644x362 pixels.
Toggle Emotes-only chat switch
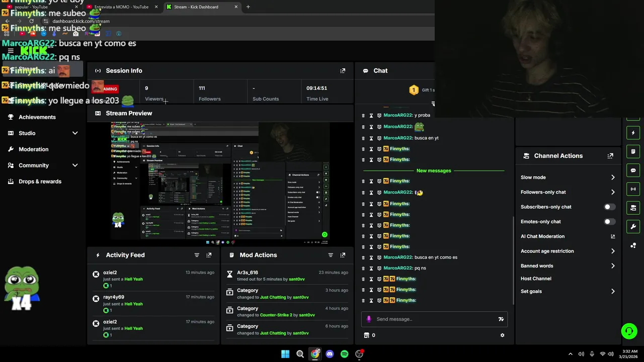tap(609, 222)
